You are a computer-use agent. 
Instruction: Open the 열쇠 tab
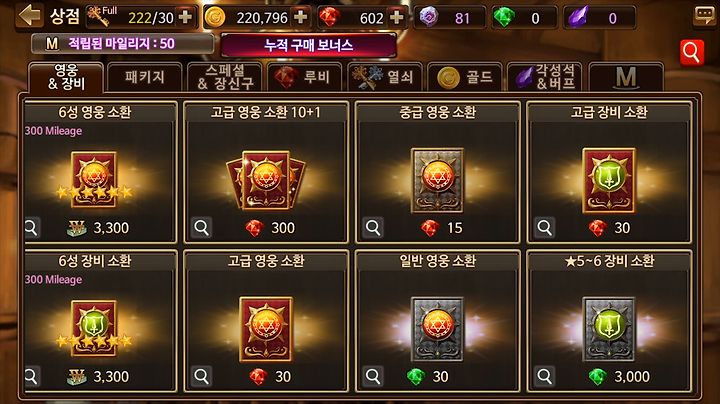pyautogui.click(x=384, y=77)
